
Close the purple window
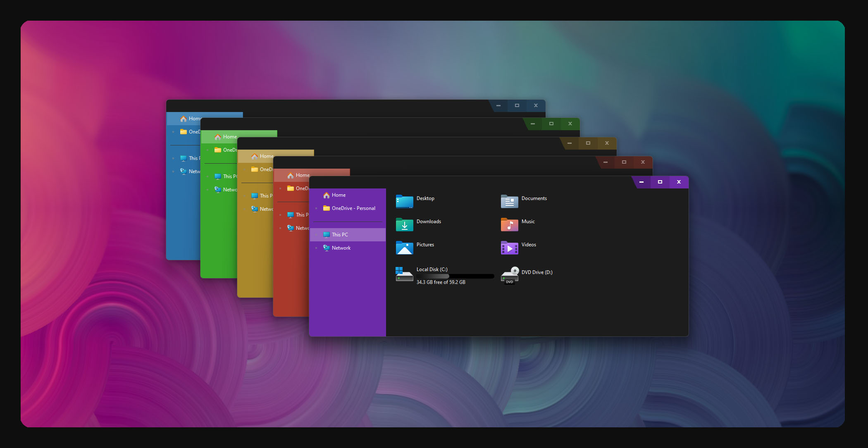click(x=679, y=182)
